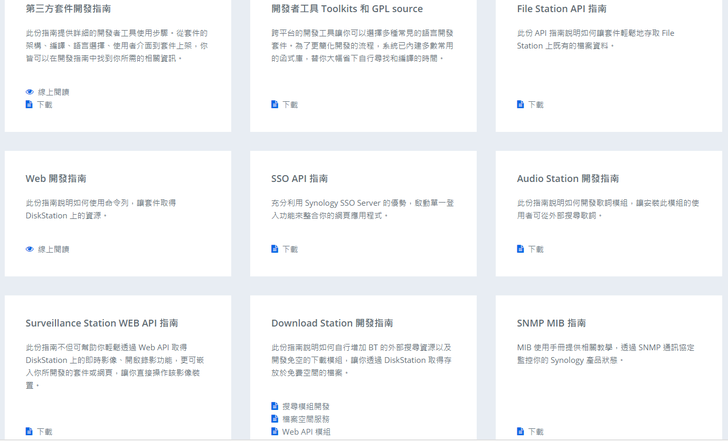Click download document icon under 第三方套件開發指南
Viewport: 728px width, 441px height.
pyautogui.click(x=29, y=104)
